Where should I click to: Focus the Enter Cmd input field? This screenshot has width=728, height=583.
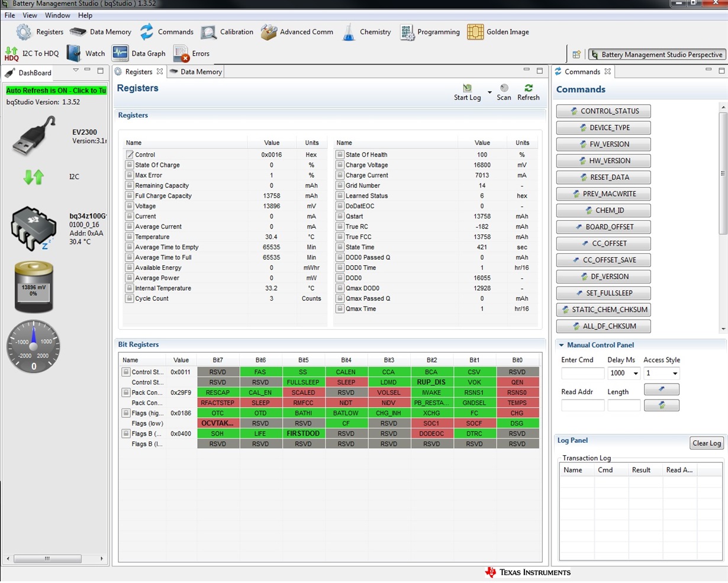pyautogui.click(x=582, y=373)
